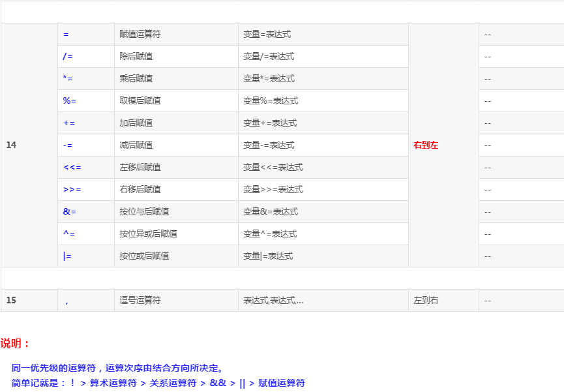564x392 pixels.
Task: Click the += operator cell
Action: (x=86, y=123)
